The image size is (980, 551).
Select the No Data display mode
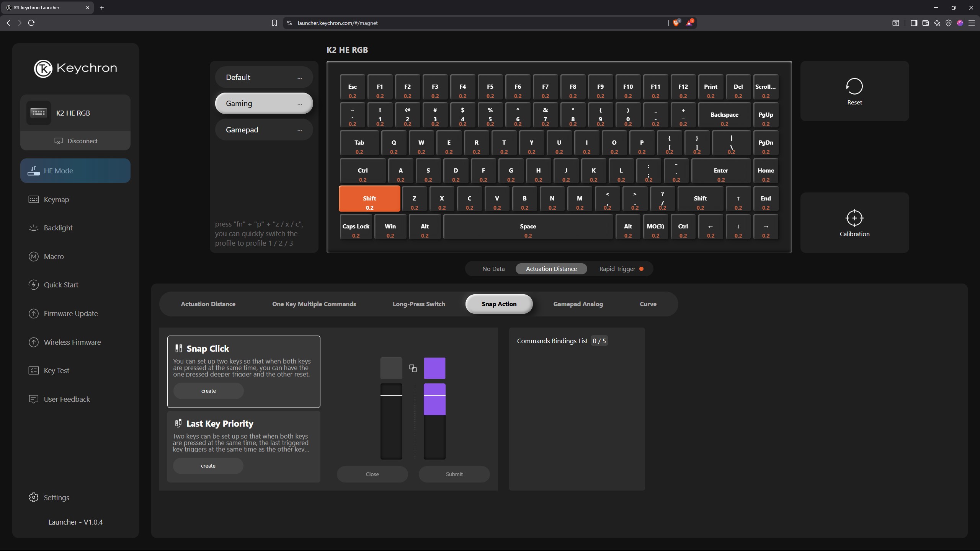click(x=493, y=269)
